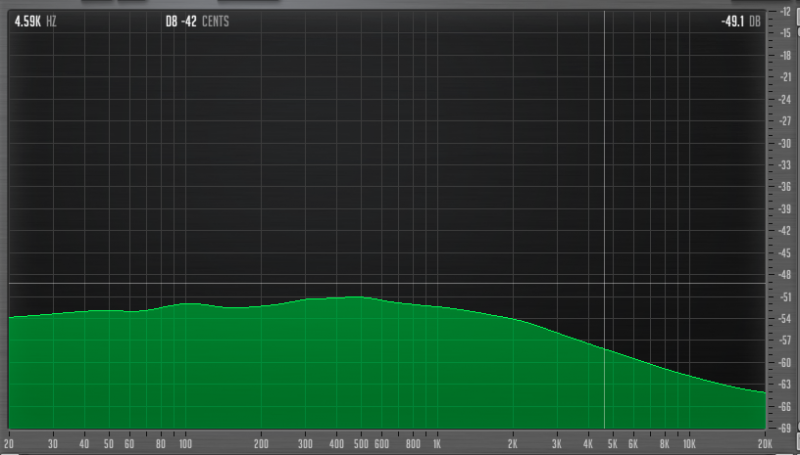Click the 500 Hz frequency axis label
This screenshot has height=455, width=800.
[x=361, y=442]
